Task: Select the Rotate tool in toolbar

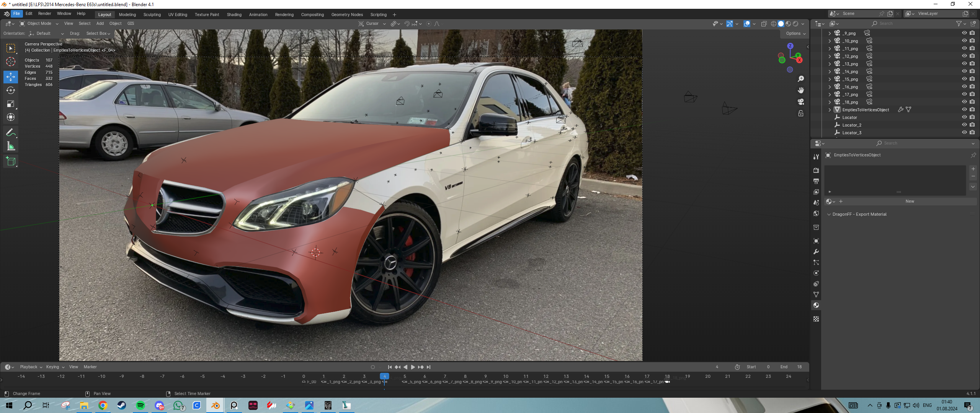Action: (x=11, y=91)
